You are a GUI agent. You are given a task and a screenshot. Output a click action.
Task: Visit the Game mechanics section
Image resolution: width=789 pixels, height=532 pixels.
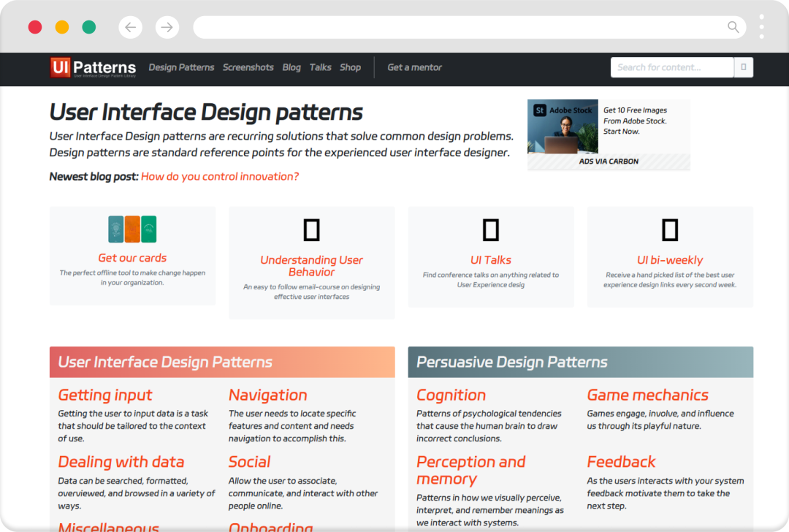pyautogui.click(x=647, y=395)
